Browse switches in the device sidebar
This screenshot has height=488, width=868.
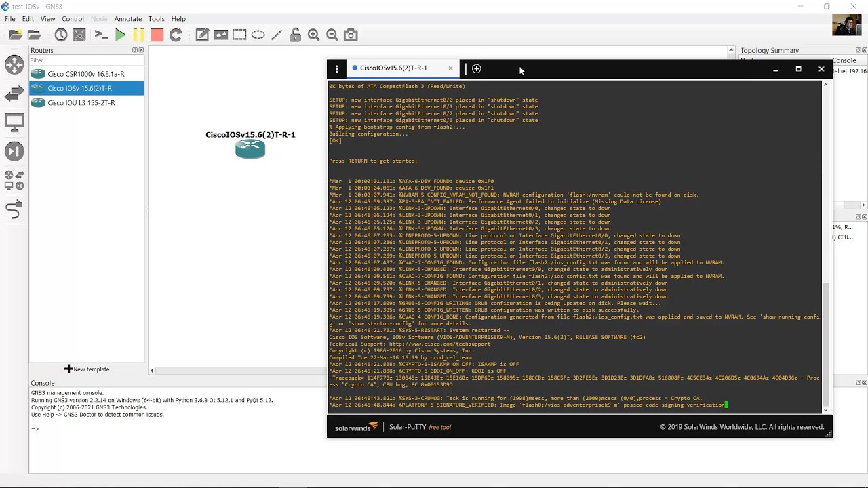[x=14, y=94]
